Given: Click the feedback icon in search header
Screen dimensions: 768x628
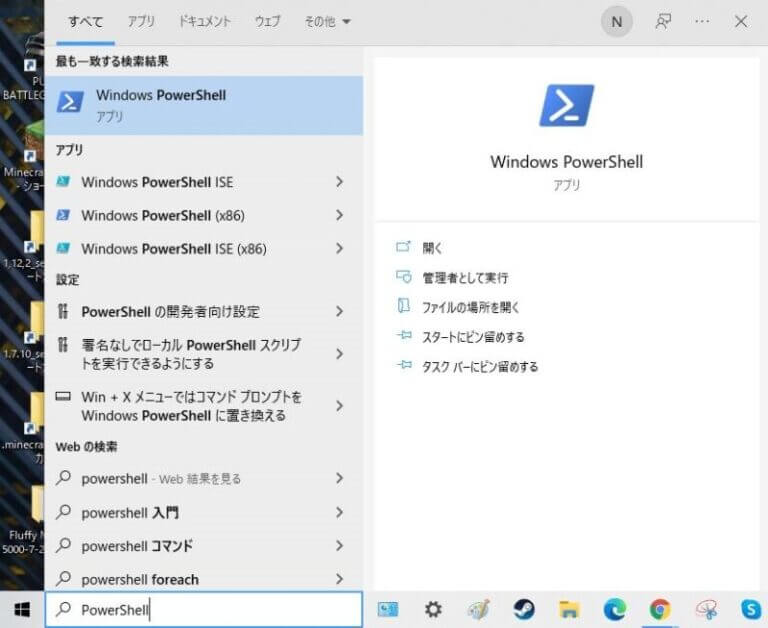Looking at the screenshot, I should (663, 22).
